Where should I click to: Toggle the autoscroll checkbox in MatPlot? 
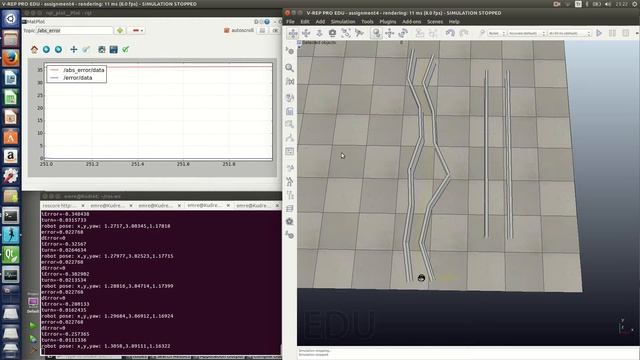(239, 30)
